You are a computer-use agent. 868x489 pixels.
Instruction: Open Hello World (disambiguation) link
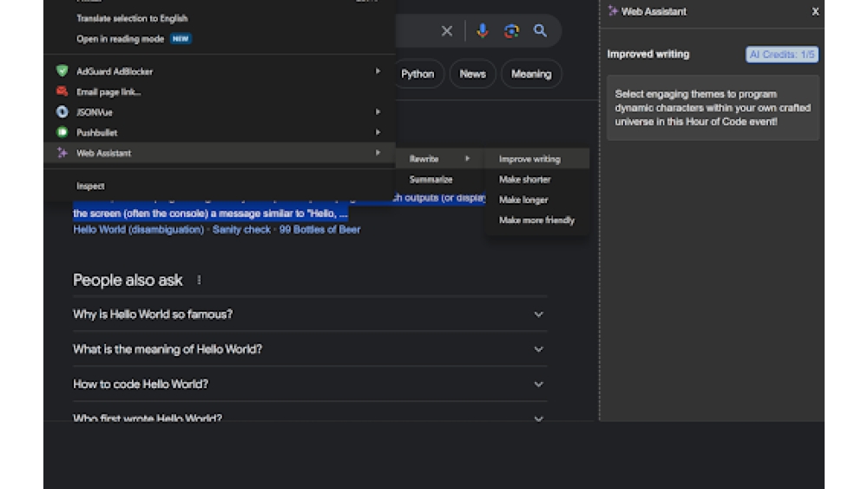138,229
